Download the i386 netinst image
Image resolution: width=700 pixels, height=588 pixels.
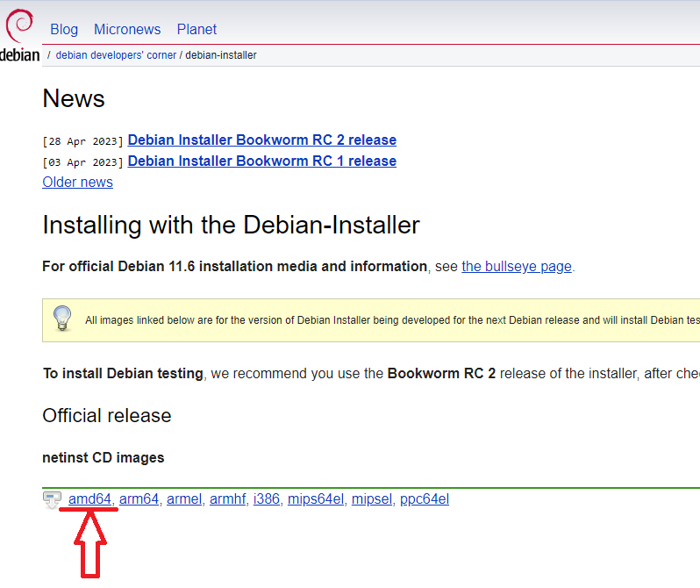[x=267, y=499]
